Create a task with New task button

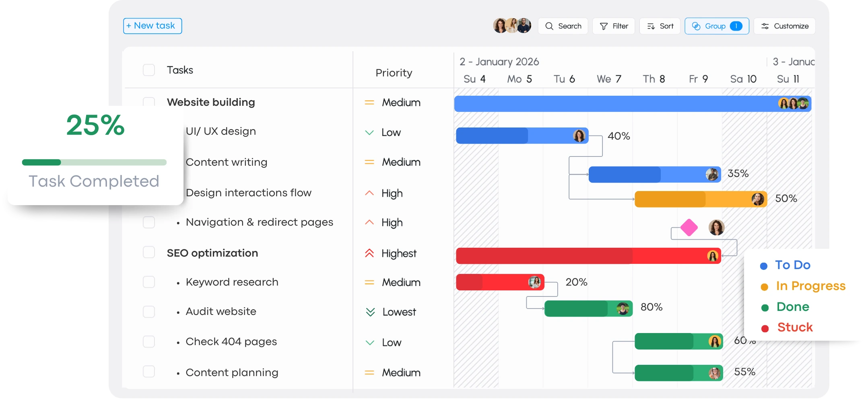(153, 26)
